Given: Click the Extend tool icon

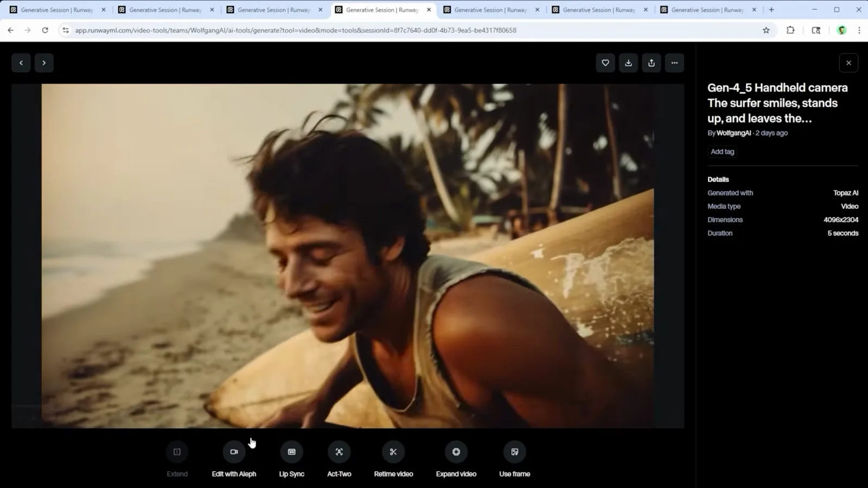Looking at the screenshot, I should click(x=177, y=452).
